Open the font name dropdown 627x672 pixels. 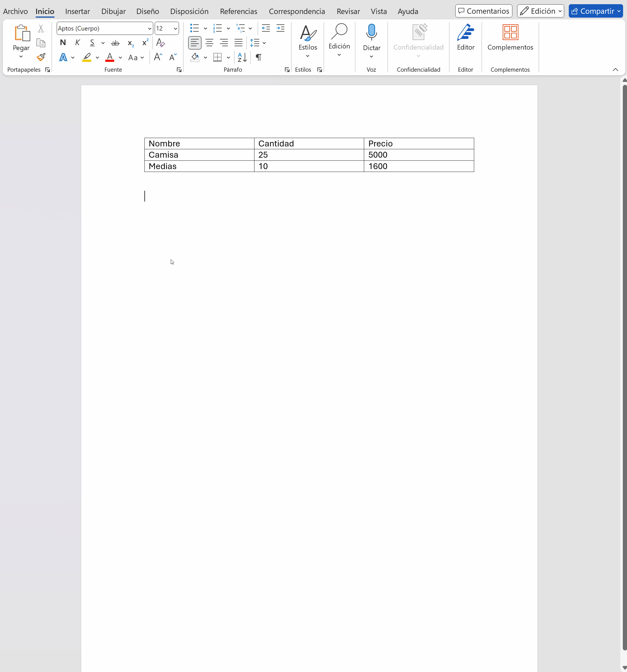(x=149, y=29)
